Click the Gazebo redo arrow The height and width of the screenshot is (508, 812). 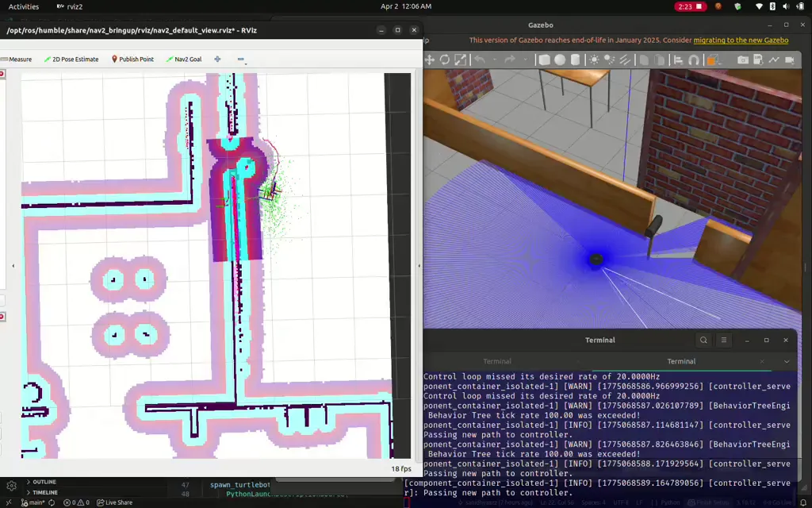(x=510, y=60)
